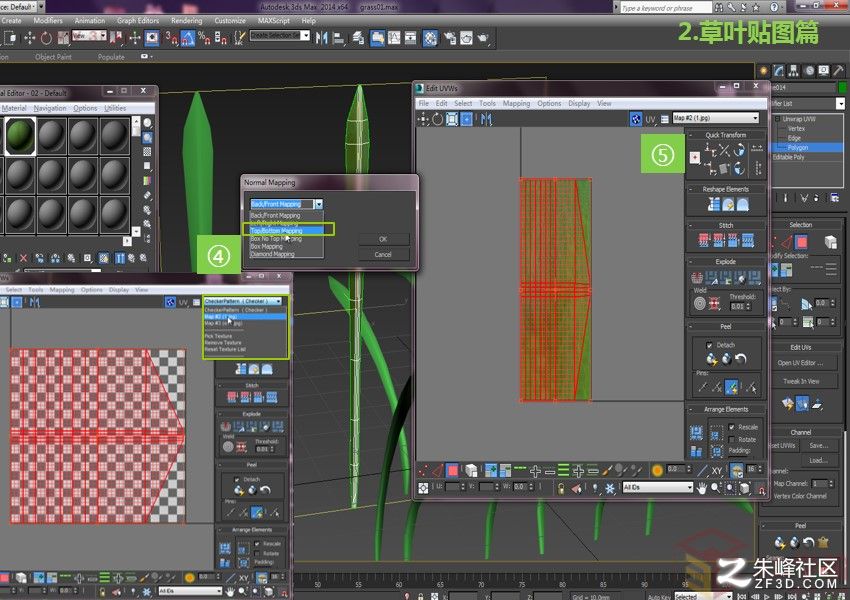The width and height of the screenshot is (850, 600).
Task: Open Modifier List dropdown arrow
Action: pyautogui.click(x=840, y=103)
